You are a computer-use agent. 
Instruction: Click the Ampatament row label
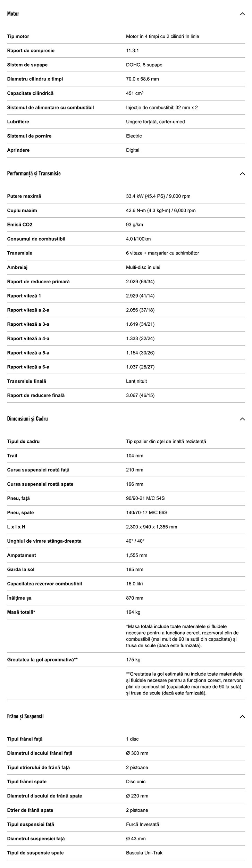click(22, 555)
